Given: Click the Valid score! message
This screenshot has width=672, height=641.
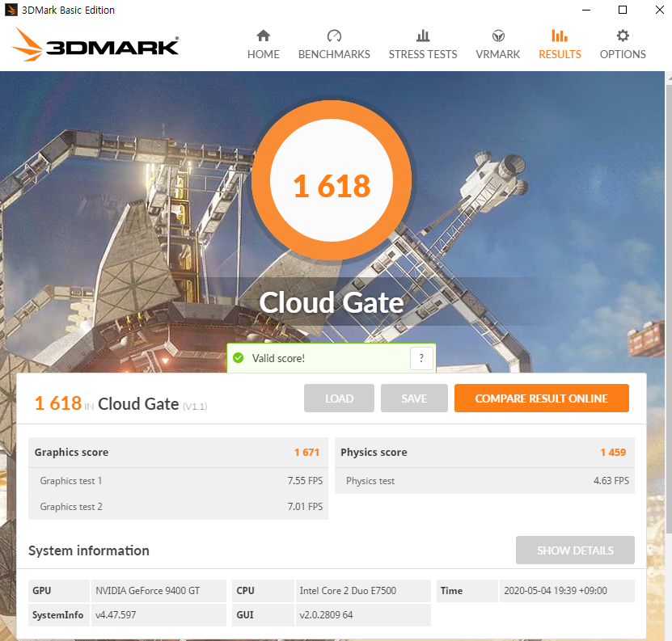Looking at the screenshot, I should tap(278, 358).
